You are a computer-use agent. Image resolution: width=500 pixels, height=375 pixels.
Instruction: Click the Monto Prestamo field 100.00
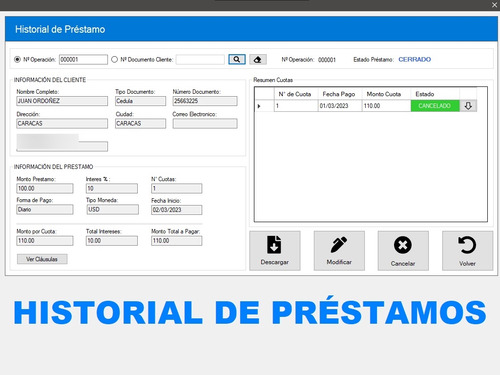[x=45, y=188]
